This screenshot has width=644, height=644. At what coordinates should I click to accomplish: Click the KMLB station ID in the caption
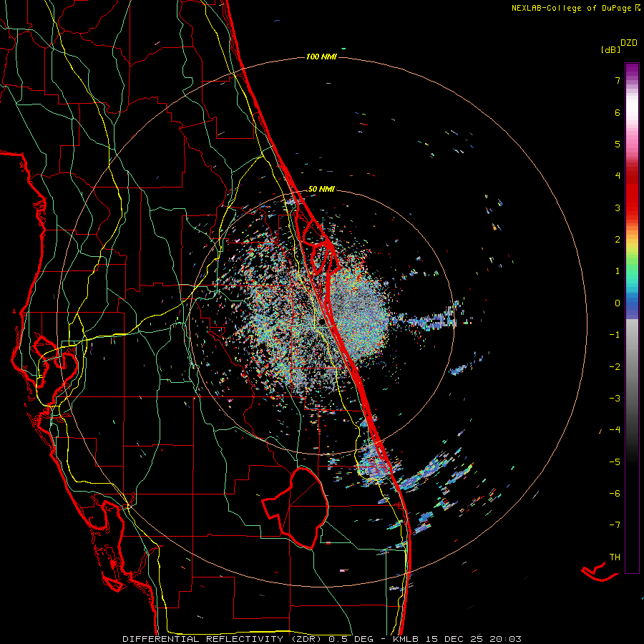(406, 639)
